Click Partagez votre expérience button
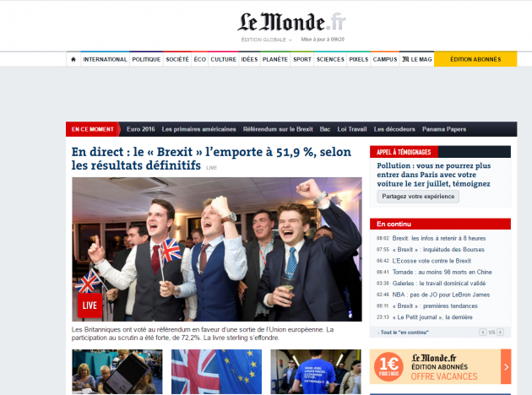Screen dimensions: 532x395 click(x=418, y=197)
